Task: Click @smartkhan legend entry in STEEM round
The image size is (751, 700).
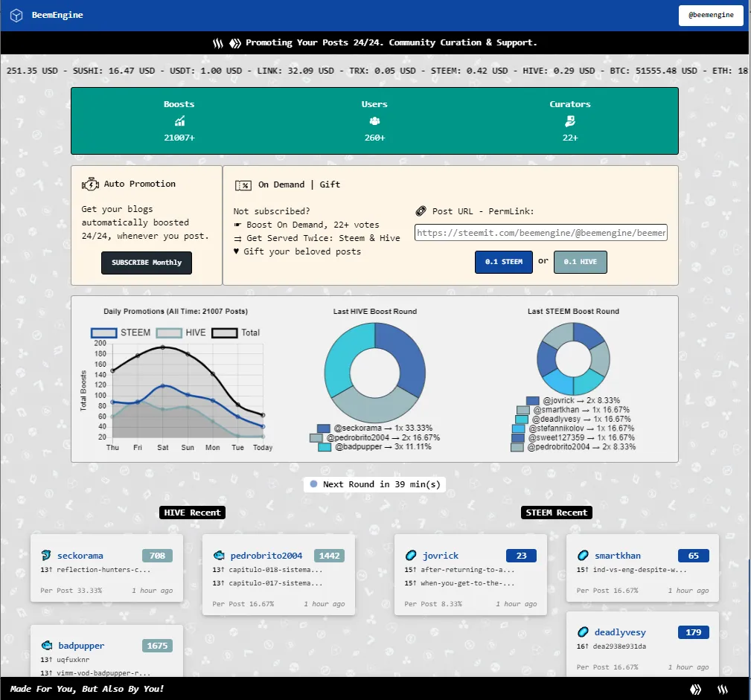Action: (573, 410)
